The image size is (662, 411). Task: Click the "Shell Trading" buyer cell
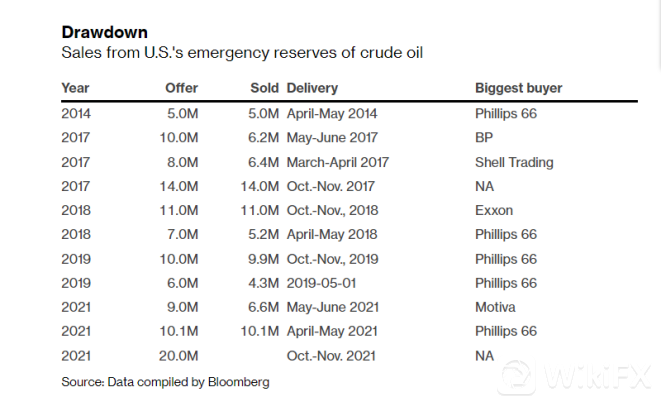514,162
